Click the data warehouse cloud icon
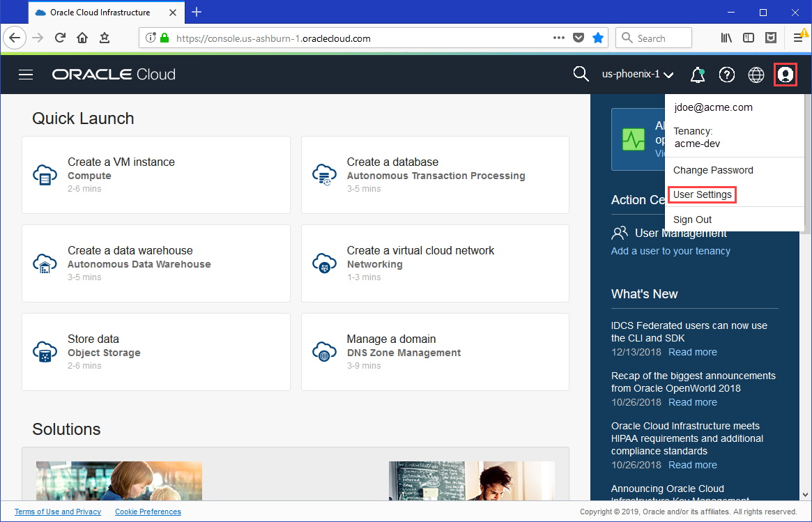812x522 pixels. coord(45,263)
